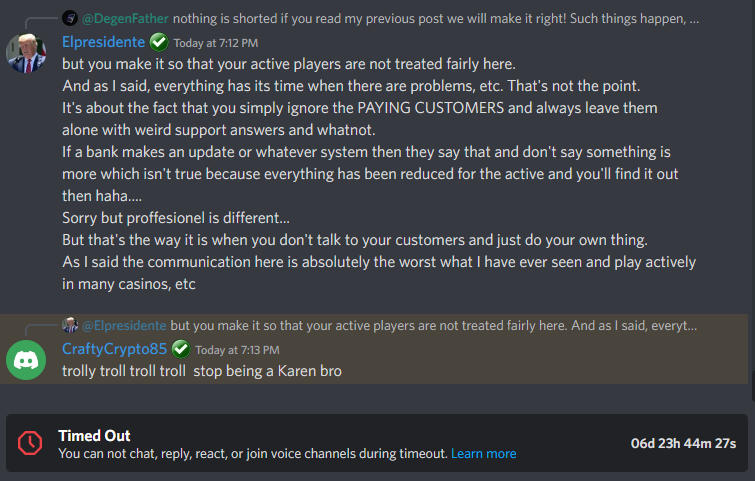Click Elpresidente's profile avatar
The width and height of the screenshot is (755, 481).
(x=27, y=52)
